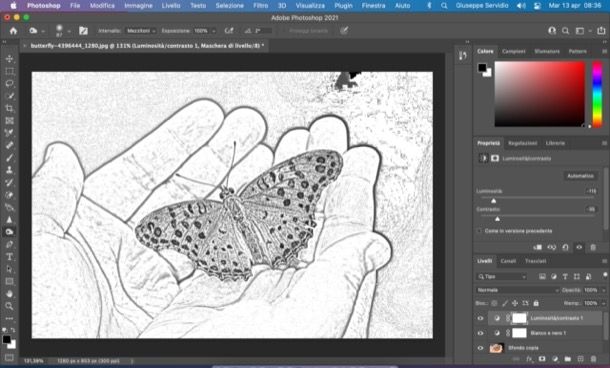Screen dimensions: 610x368
Task: Select the Frame tool
Action: tap(9, 121)
